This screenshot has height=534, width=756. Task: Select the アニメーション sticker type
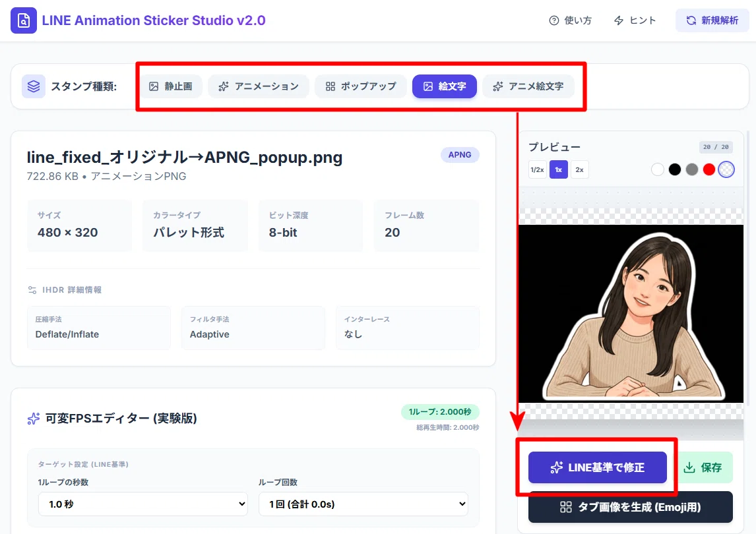(x=259, y=86)
